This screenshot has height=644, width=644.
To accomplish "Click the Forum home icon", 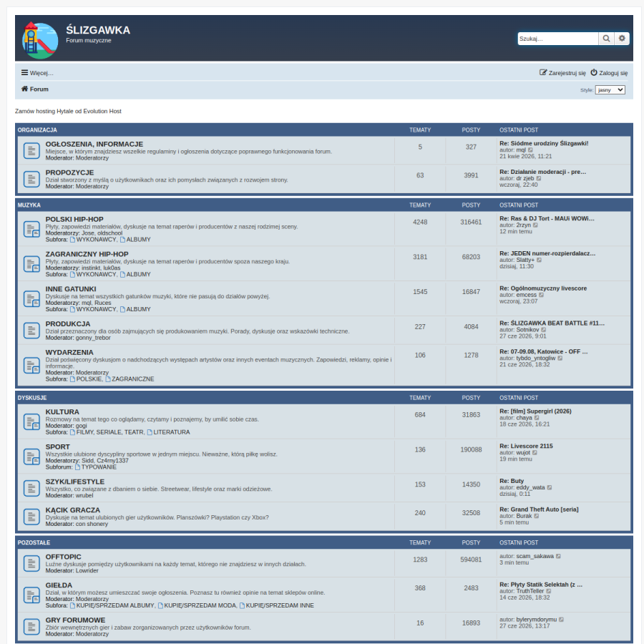I will [x=24, y=89].
